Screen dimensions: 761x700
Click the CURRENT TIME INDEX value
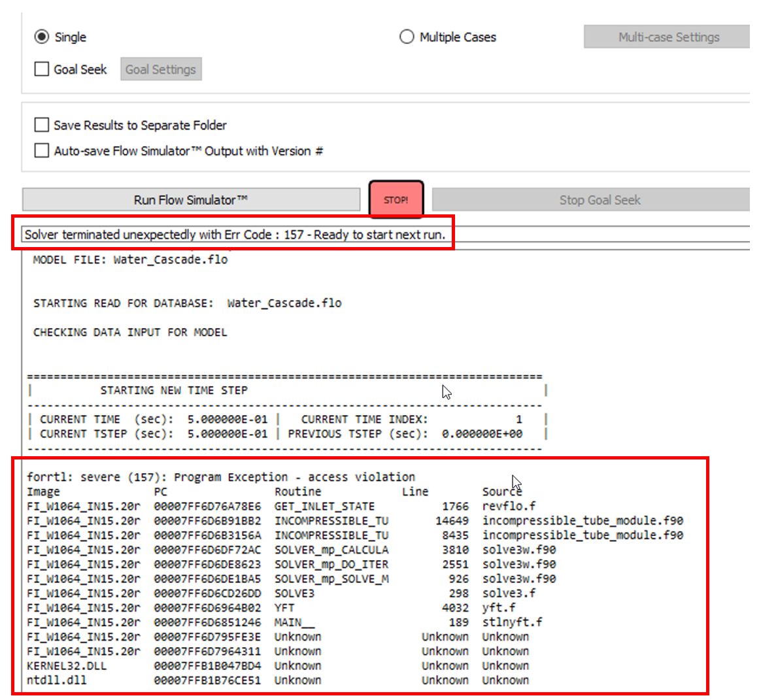[x=518, y=420]
